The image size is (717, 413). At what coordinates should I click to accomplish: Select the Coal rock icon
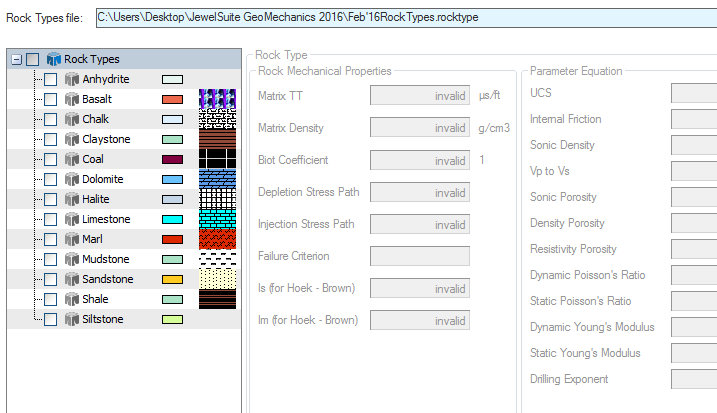pos(71,159)
